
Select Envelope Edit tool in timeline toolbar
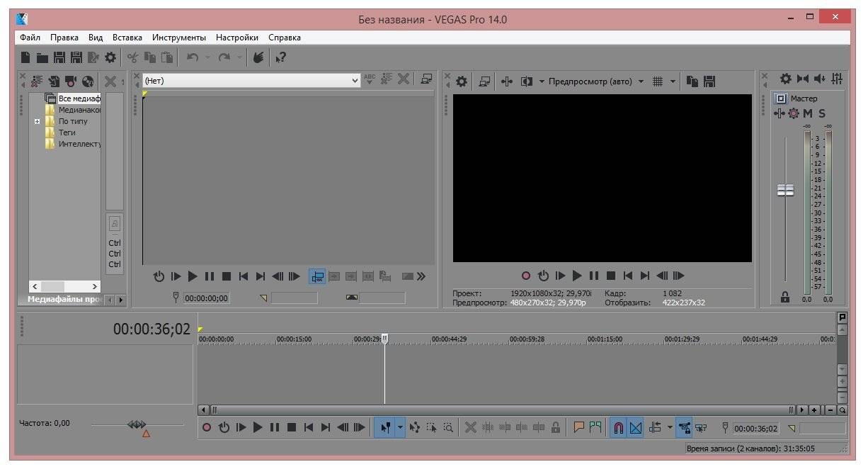[415, 427]
